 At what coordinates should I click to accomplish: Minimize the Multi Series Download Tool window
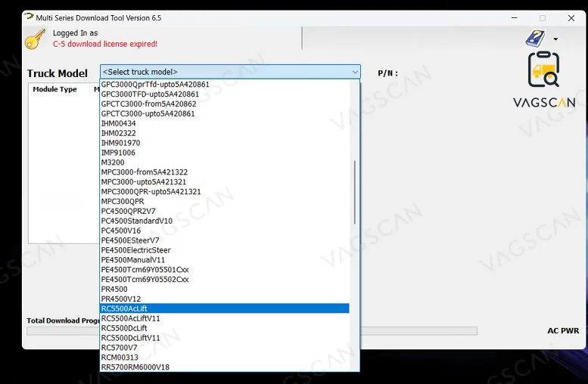(515, 17)
